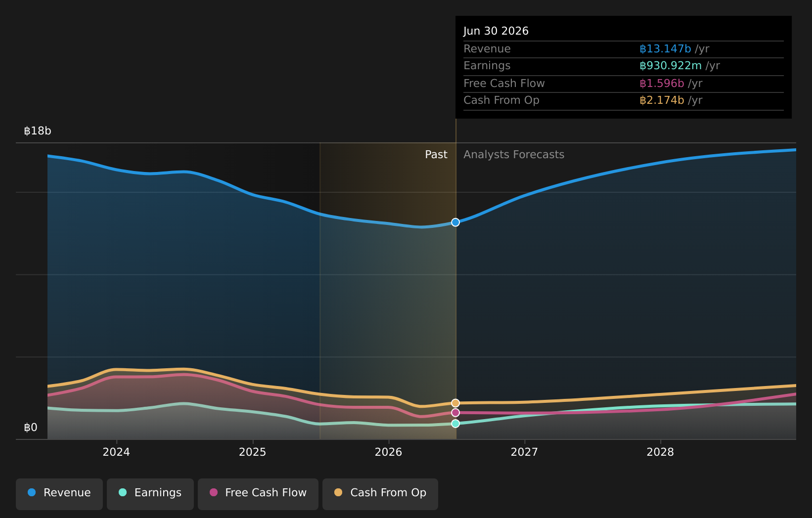Image resolution: width=812 pixels, height=518 pixels.
Task: Click the ฿930.922m earnings value
Action: [671, 66]
